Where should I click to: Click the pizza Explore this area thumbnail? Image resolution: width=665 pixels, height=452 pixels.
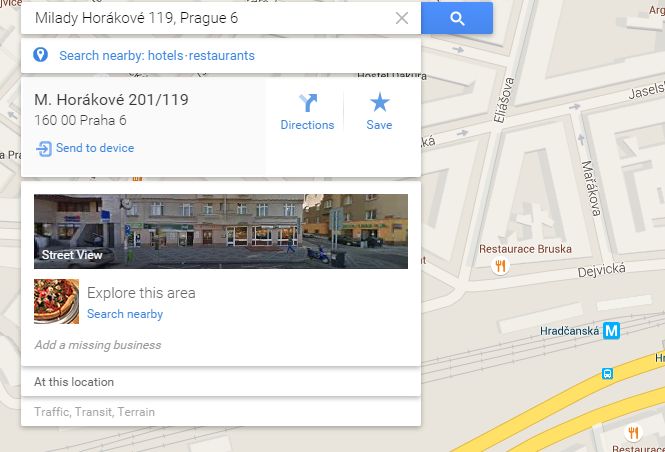[x=56, y=301]
